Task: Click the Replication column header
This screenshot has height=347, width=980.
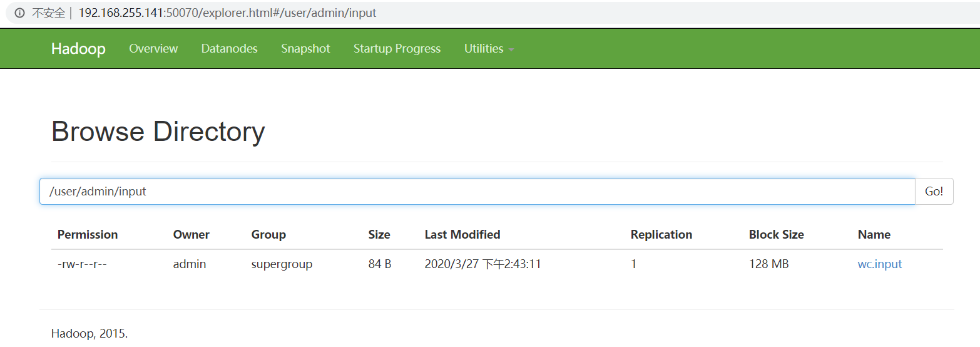Action: [x=661, y=235]
